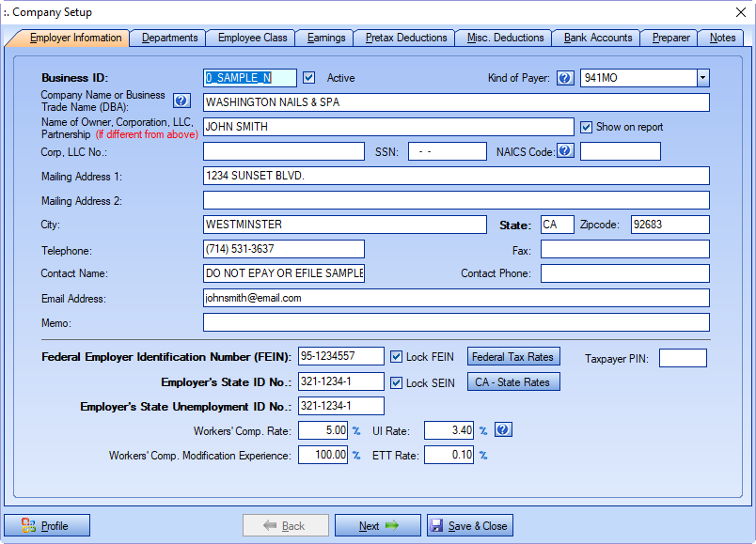The image size is (756, 544).
Task: Click into the Taxpayer PIN field
Action: point(683,358)
